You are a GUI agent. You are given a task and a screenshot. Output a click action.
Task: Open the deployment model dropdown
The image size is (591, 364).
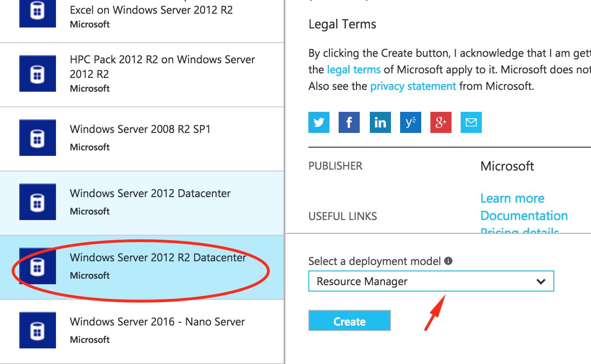431,281
